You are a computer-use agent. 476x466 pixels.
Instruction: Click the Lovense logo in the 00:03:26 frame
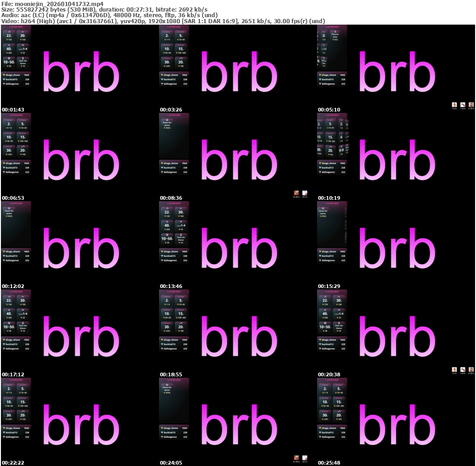[174, 27]
